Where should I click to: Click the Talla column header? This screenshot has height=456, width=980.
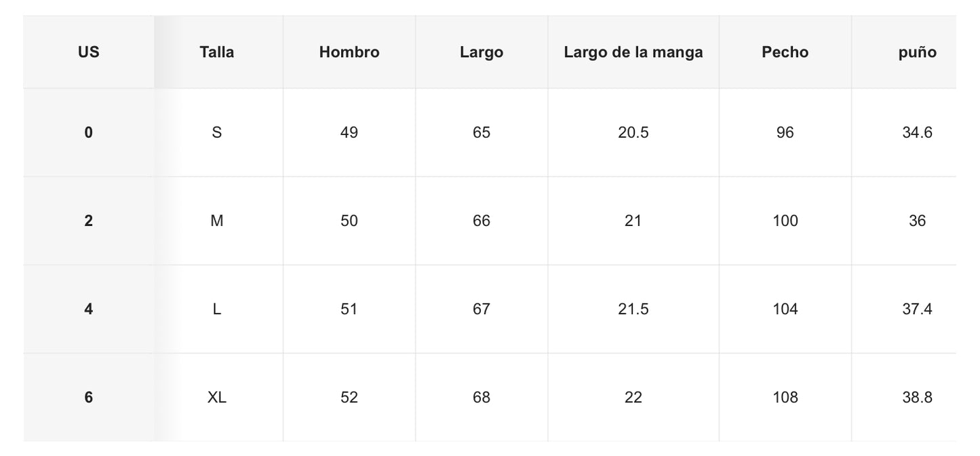tap(217, 52)
